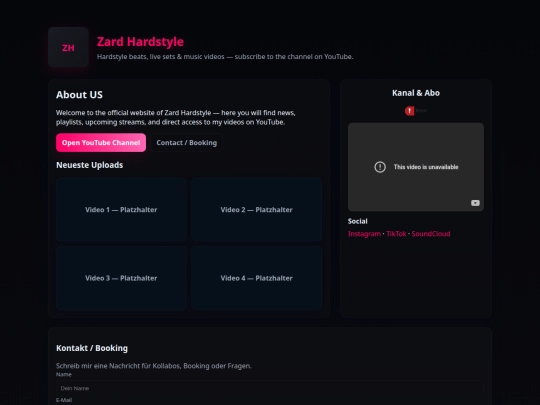Focus the Dein Name input field
The height and width of the screenshot is (405, 540).
pyautogui.click(x=270, y=388)
